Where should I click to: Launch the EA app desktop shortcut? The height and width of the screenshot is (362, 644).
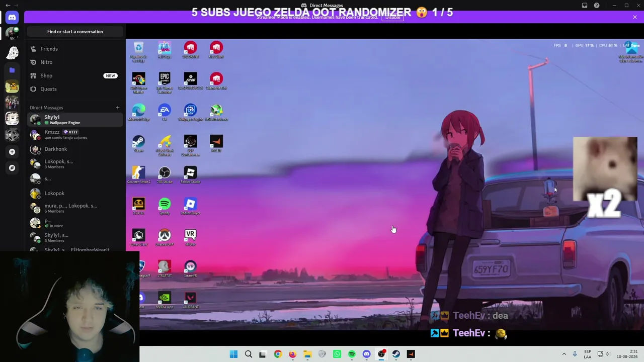coord(165,112)
